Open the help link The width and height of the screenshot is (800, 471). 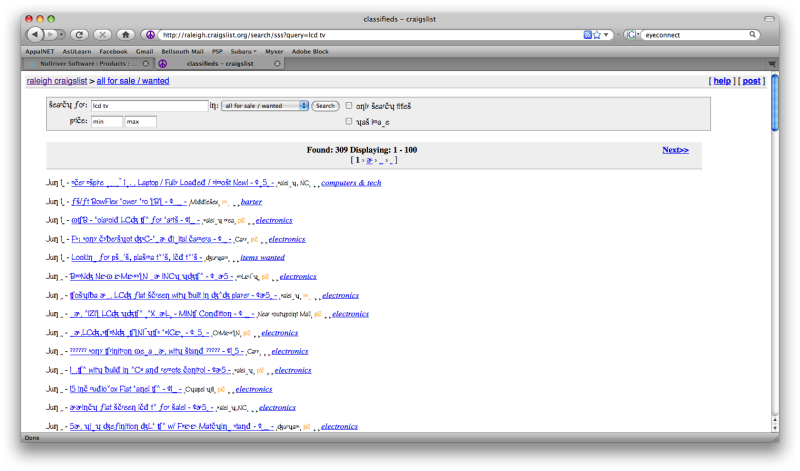click(x=722, y=81)
